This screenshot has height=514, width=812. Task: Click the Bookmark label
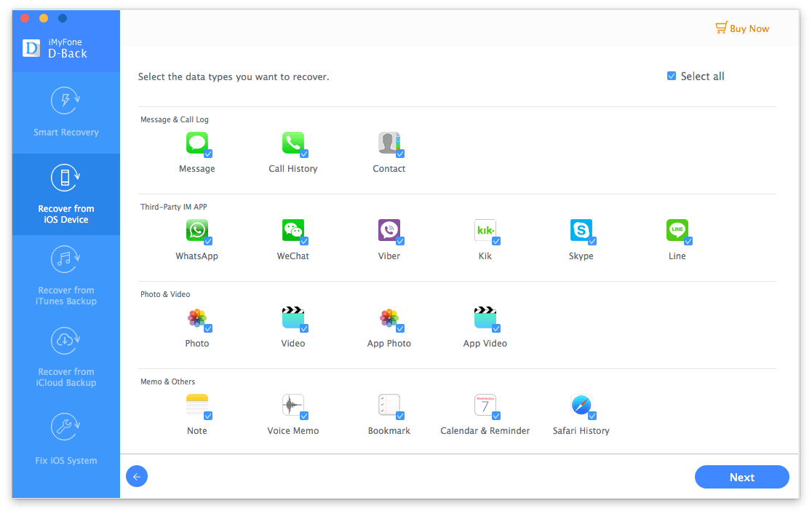click(x=389, y=430)
